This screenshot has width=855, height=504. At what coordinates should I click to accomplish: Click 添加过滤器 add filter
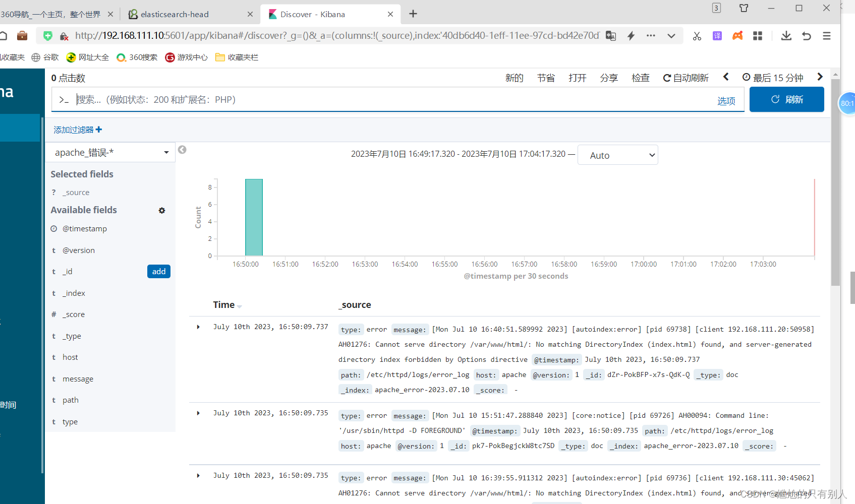[78, 130]
